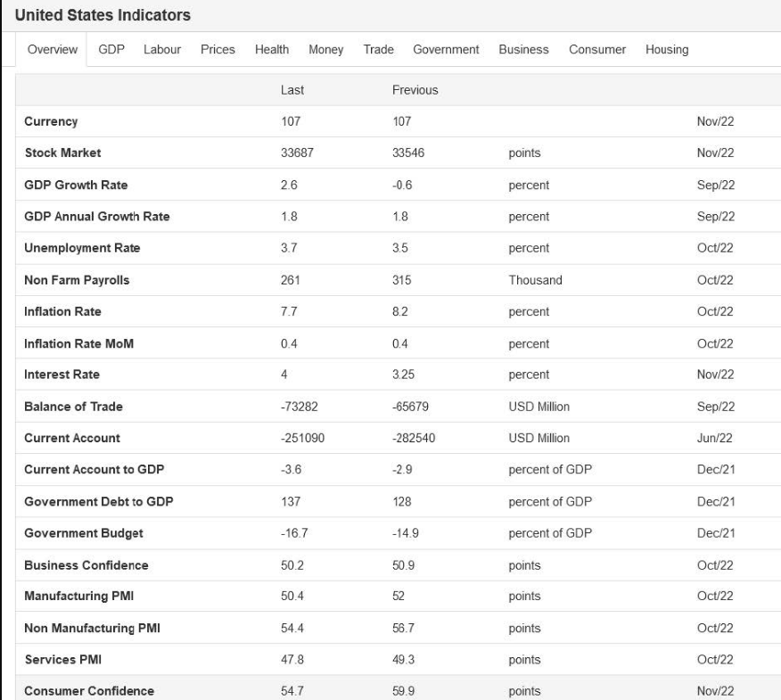Select the Prices tab

[218, 50]
